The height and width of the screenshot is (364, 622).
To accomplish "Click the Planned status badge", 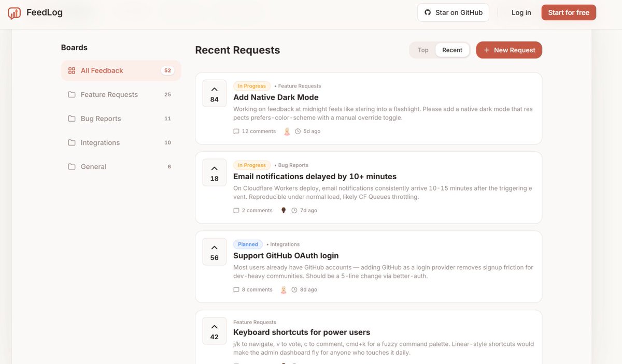I will tap(248, 244).
